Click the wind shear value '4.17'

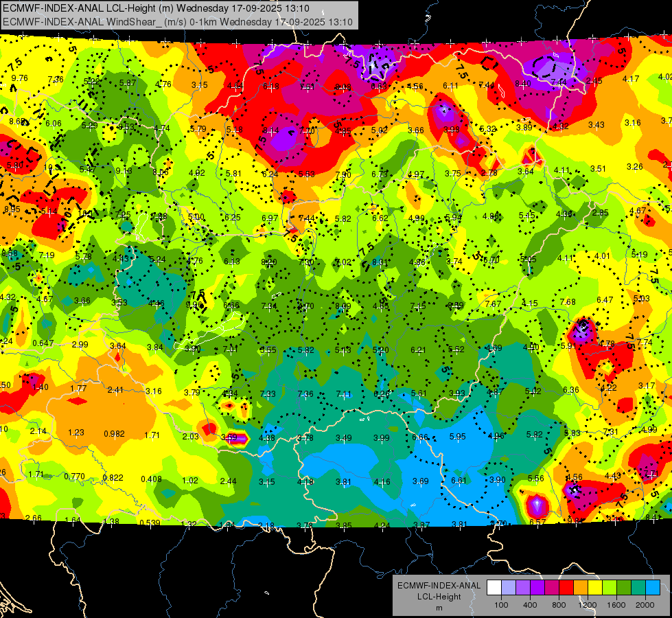[631, 79]
